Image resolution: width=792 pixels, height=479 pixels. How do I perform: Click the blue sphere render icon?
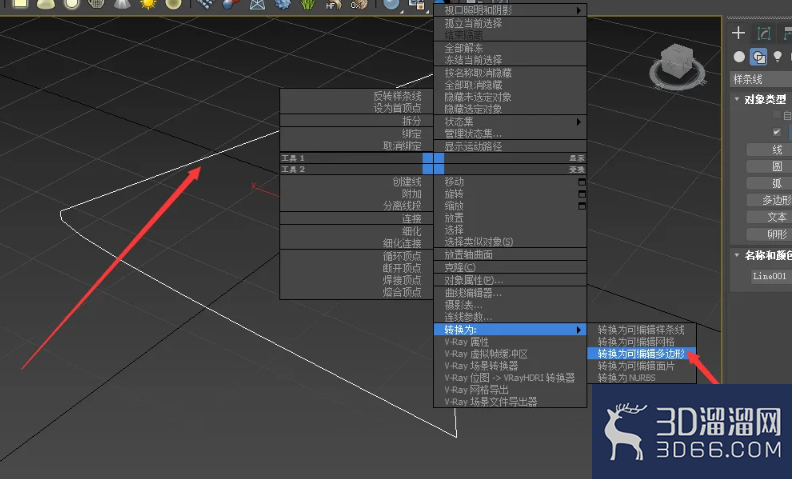(x=391, y=5)
